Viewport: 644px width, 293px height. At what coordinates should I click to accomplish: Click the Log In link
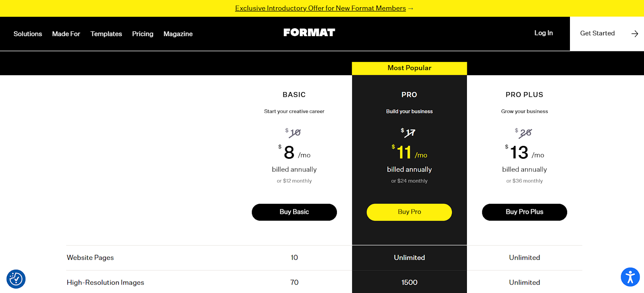(x=543, y=33)
